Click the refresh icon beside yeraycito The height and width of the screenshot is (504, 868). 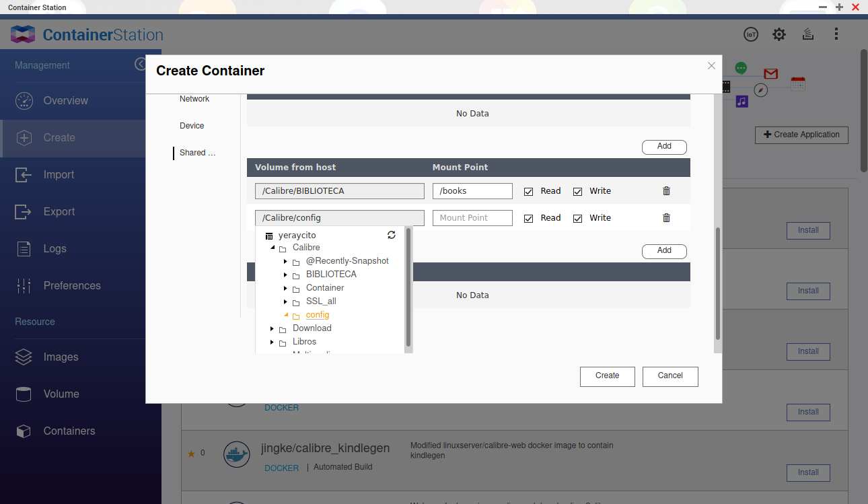(x=392, y=235)
